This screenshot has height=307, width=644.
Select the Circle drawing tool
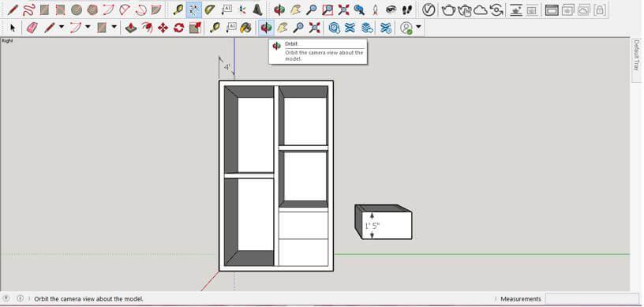77,9
